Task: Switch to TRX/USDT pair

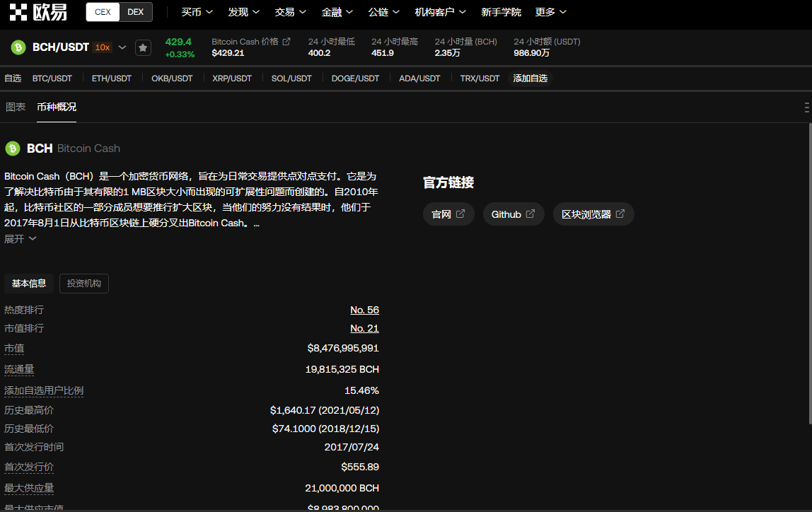Action: tap(480, 78)
